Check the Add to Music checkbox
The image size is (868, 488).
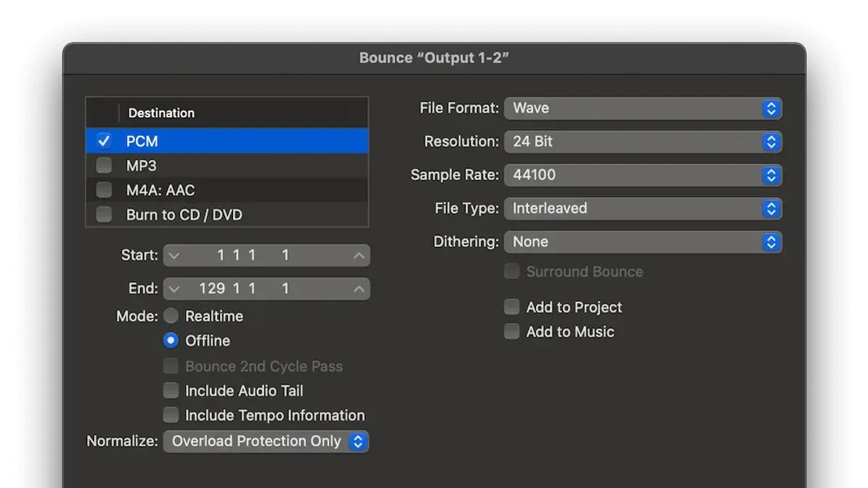click(512, 332)
